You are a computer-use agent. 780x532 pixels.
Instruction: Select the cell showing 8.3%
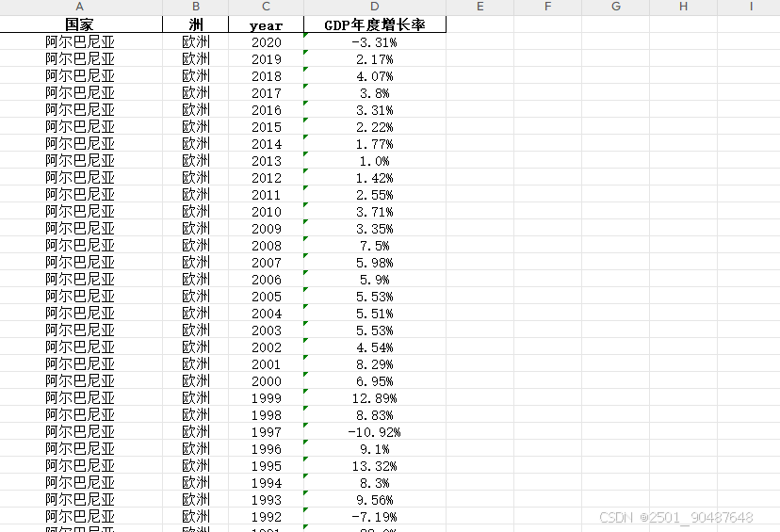pos(375,483)
